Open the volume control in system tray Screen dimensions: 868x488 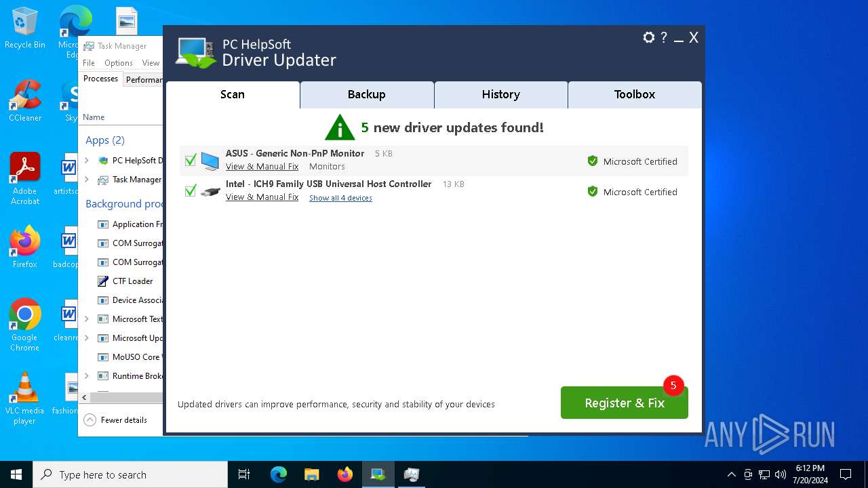781,474
